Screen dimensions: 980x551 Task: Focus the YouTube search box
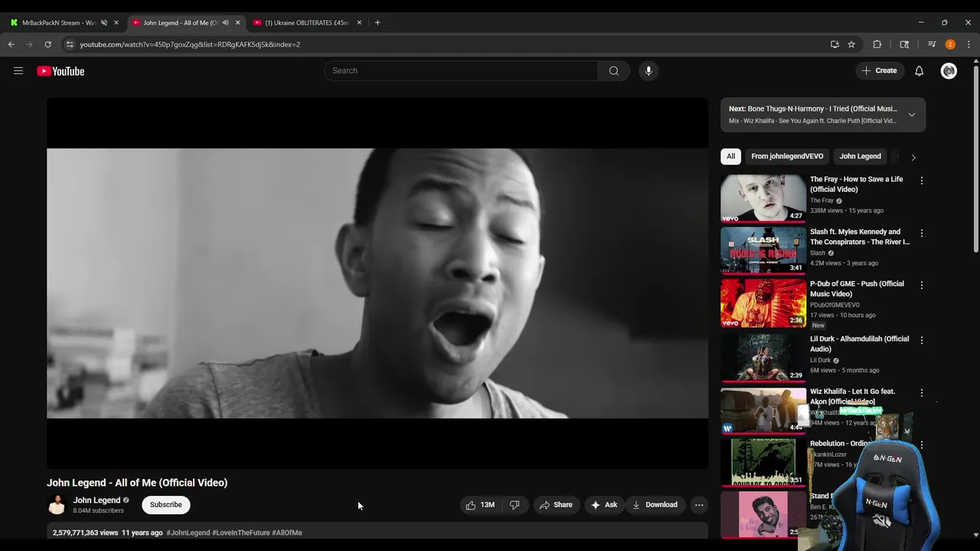[461, 71]
